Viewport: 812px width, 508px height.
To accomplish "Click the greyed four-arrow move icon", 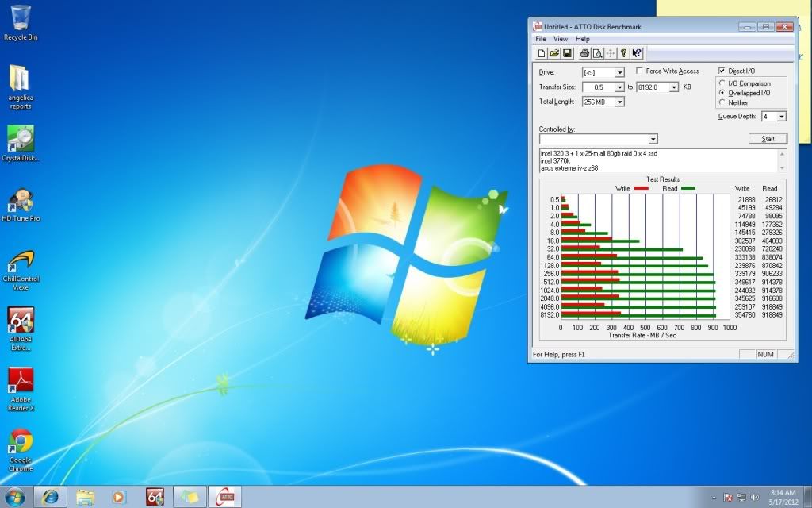I will point(611,53).
